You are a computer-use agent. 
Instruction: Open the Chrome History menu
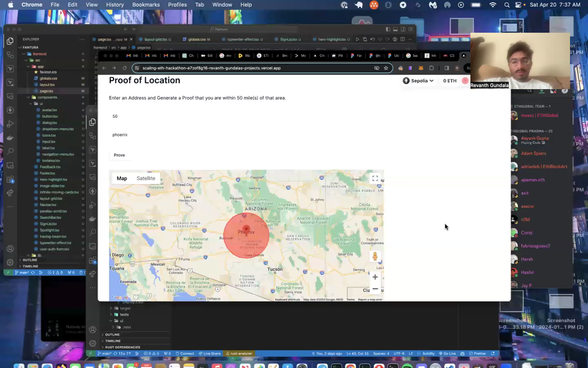(x=115, y=5)
